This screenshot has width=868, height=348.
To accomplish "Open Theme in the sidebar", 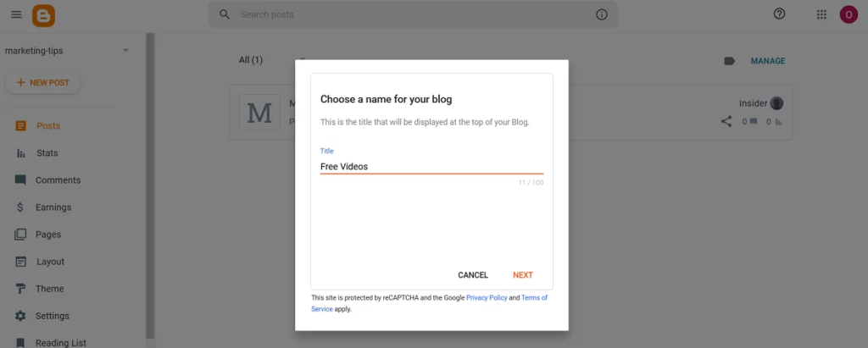I will tap(49, 289).
